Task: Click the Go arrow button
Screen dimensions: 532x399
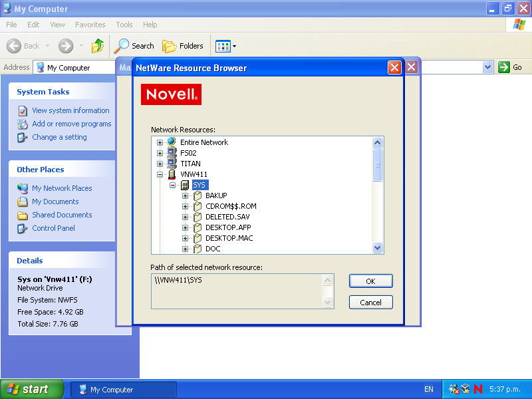Action: (x=504, y=67)
